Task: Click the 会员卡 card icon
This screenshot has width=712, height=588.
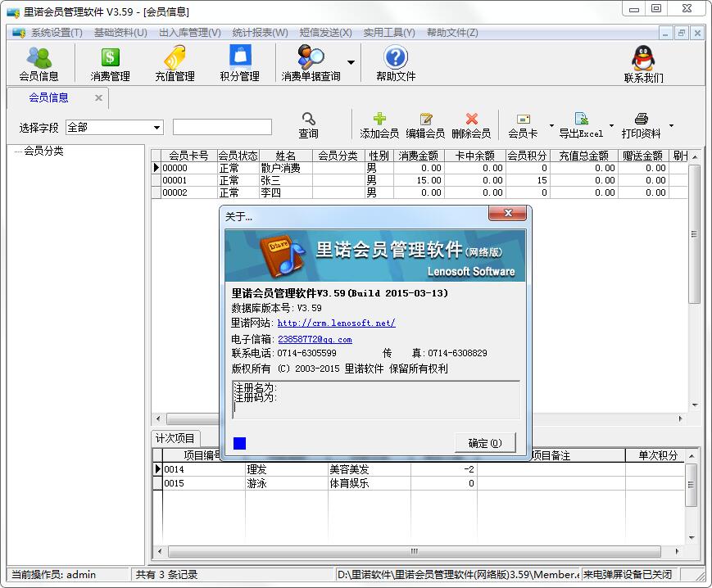Action: pyautogui.click(x=523, y=119)
